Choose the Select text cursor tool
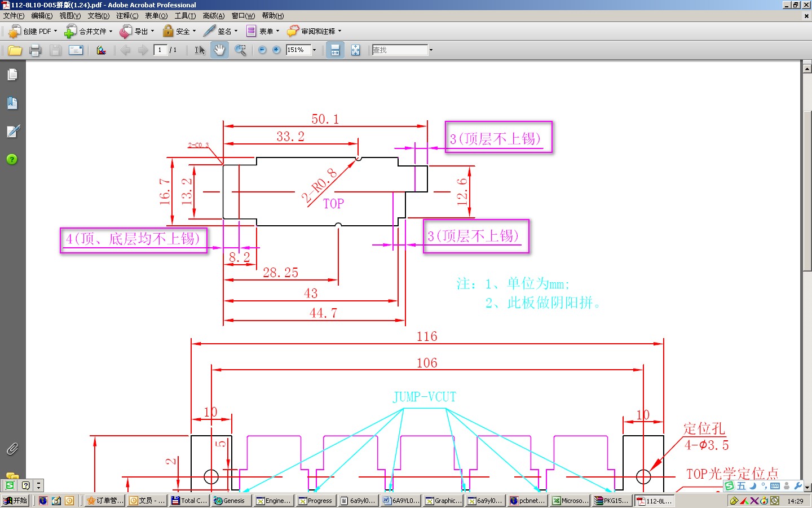The height and width of the screenshot is (508, 812). point(200,50)
